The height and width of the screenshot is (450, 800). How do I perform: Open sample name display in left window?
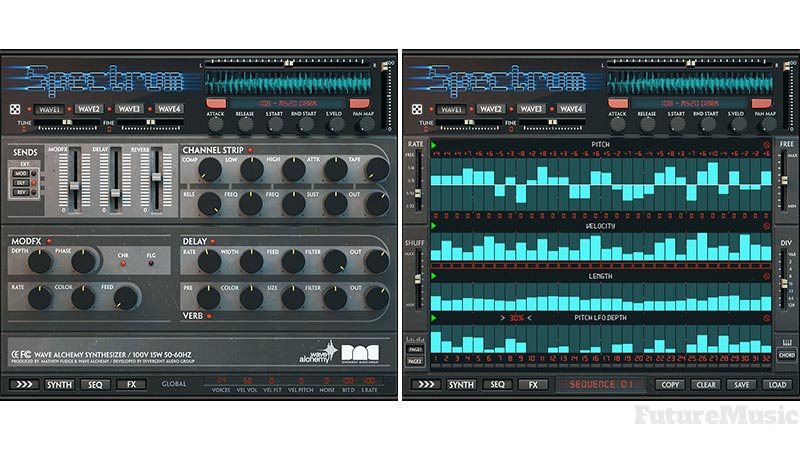tap(288, 103)
